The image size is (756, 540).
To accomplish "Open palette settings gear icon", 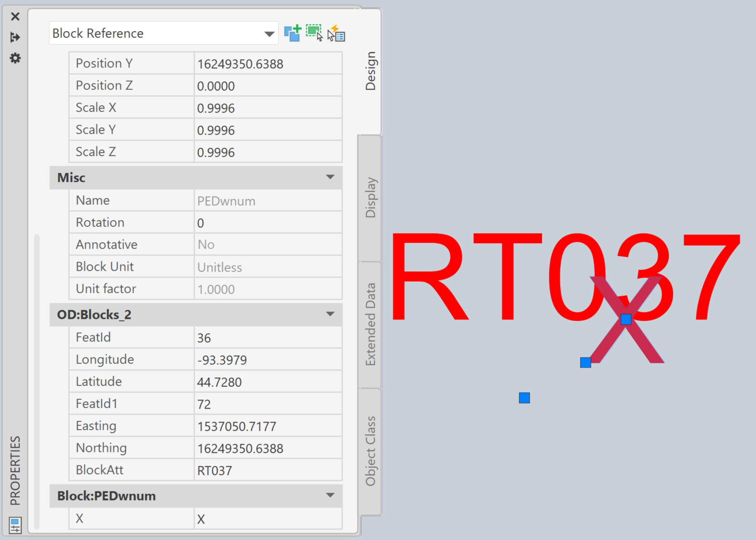I will point(15,58).
